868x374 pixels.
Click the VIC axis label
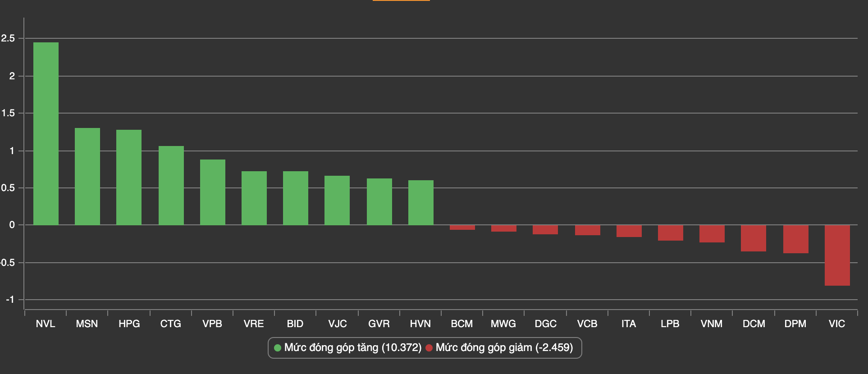(837, 324)
